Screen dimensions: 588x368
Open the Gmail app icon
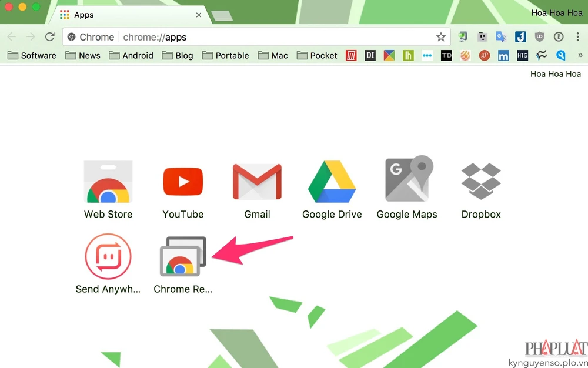coord(257,183)
